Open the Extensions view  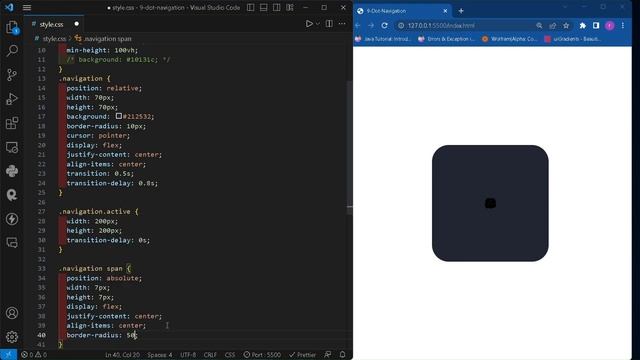pos(12,123)
